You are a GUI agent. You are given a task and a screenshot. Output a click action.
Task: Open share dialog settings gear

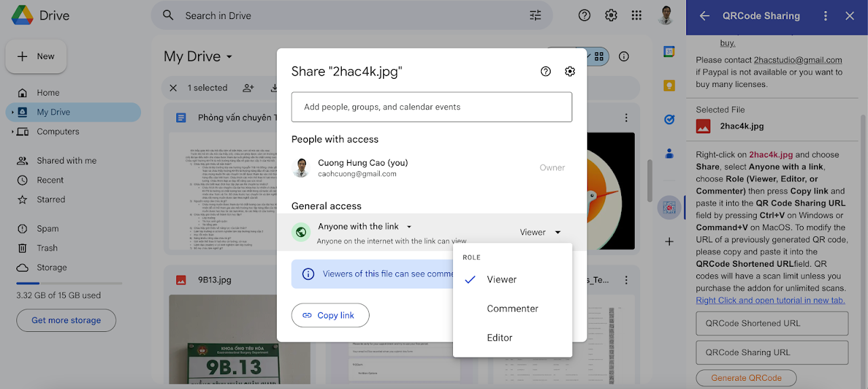click(570, 71)
